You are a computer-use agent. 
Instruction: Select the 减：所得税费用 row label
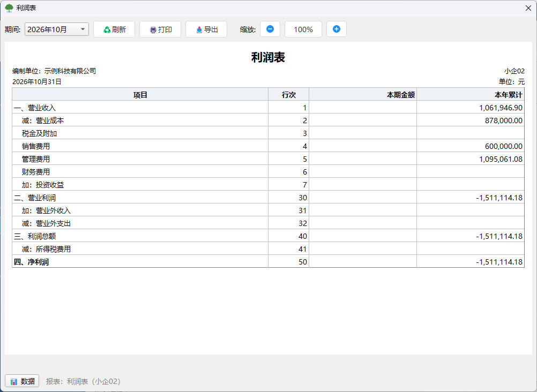click(46, 249)
